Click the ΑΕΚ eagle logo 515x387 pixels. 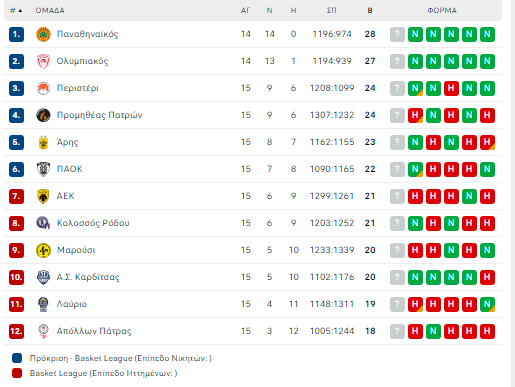coord(43,196)
